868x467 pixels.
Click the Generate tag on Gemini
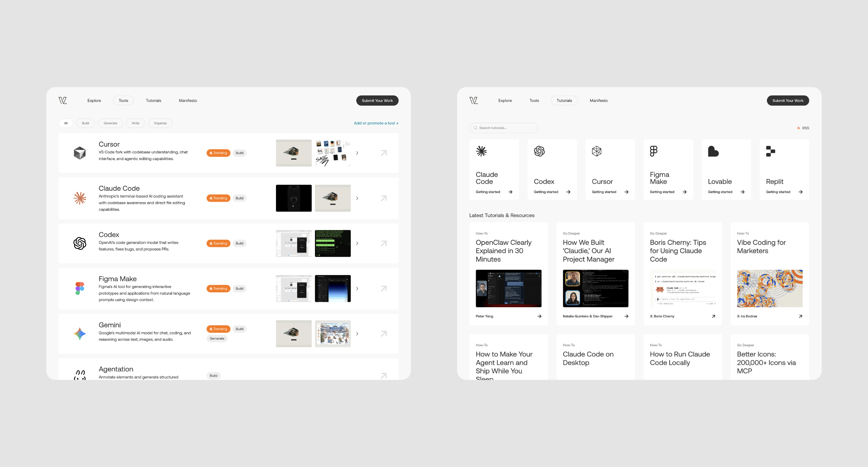point(217,338)
